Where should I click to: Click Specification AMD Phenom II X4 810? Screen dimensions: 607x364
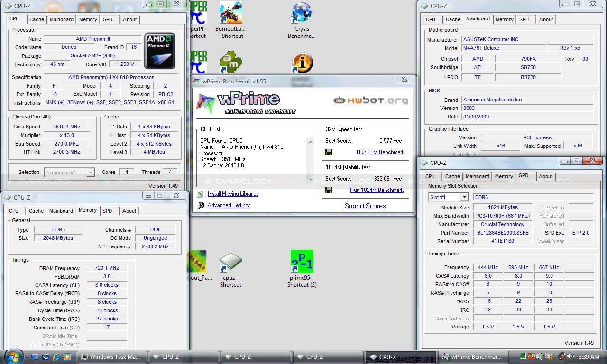(111, 77)
